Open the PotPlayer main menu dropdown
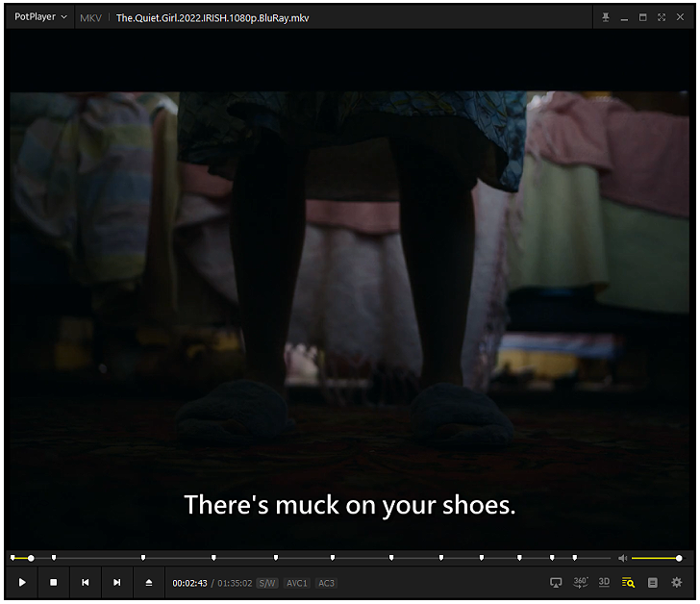Viewport: 700px width, 604px height. [x=40, y=17]
